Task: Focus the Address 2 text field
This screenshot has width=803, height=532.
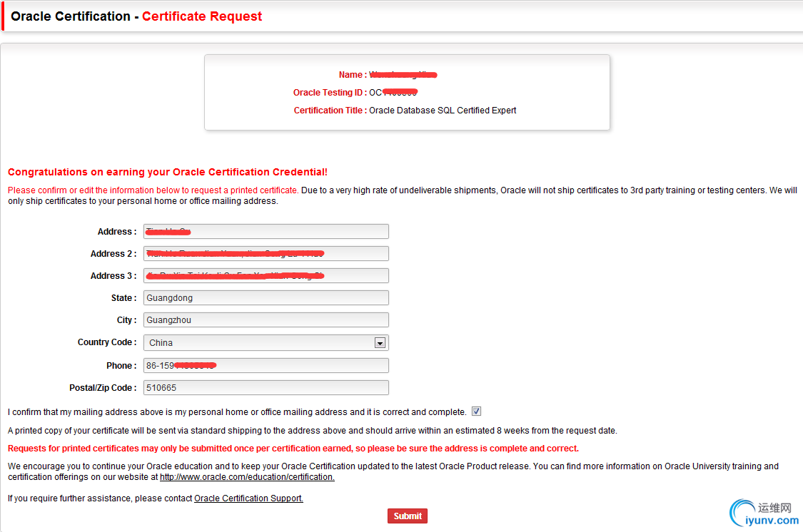Action: [266, 253]
